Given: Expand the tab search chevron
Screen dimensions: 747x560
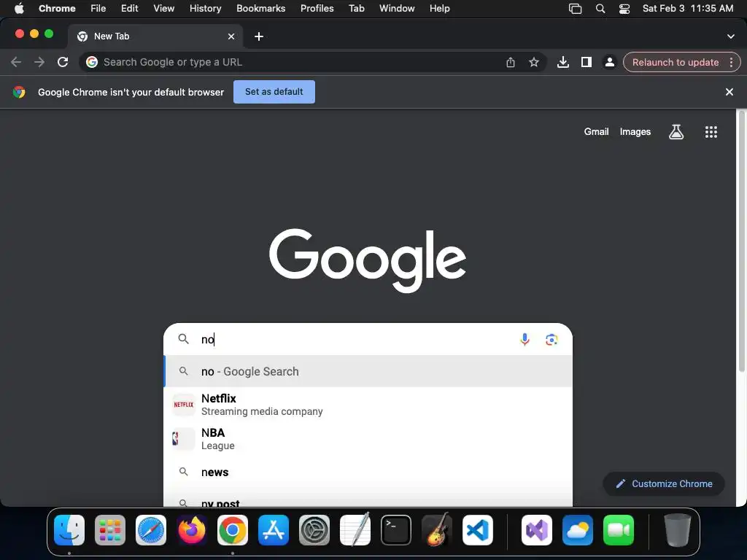Looking at the screenshot, I should coord(730,36).
